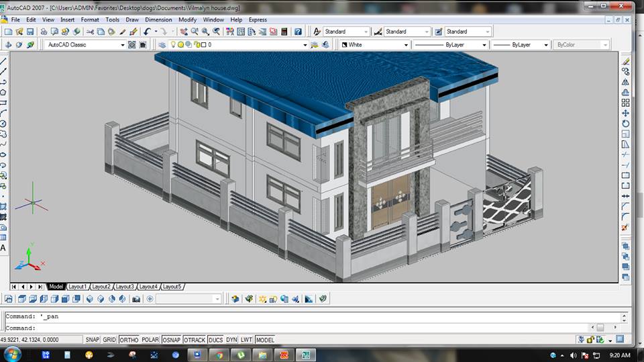Expand the White color control dropdown

pos(405,45)
